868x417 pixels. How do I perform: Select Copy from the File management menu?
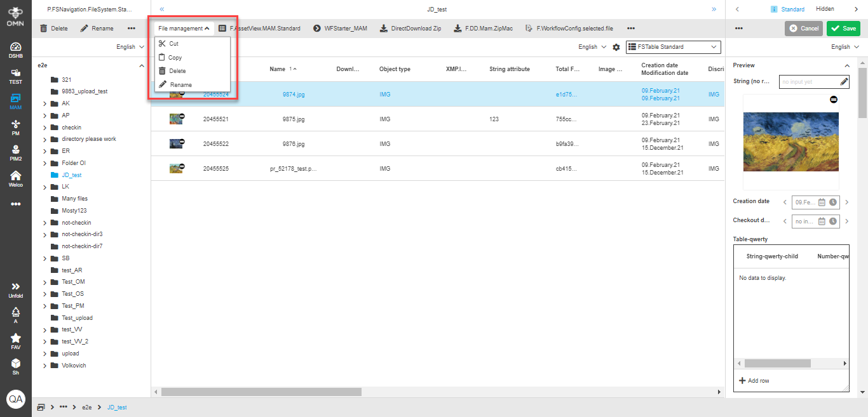click(x=175, y=57)
